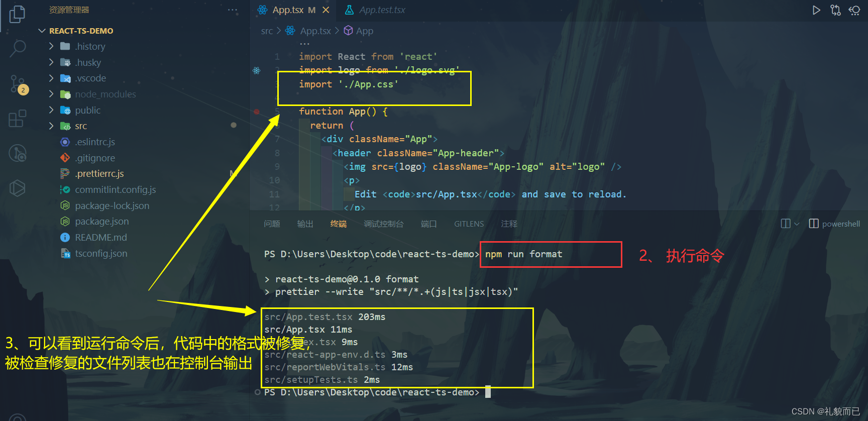Open the tsconfig.json file

pos(101,253)
